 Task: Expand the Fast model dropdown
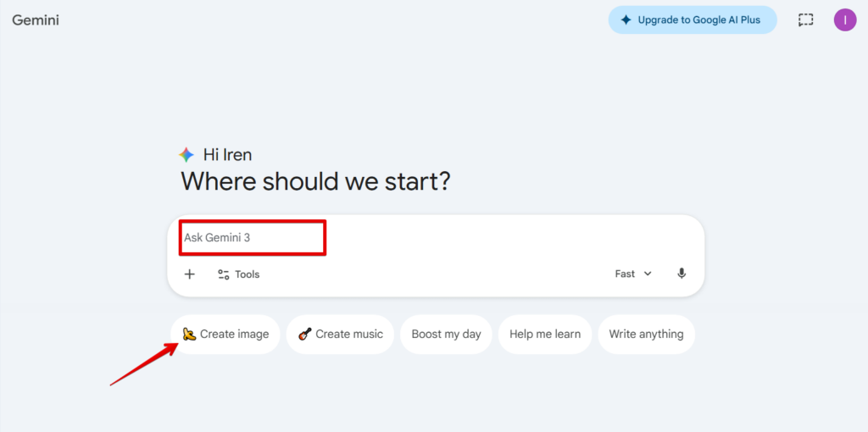tap(633, 274)
